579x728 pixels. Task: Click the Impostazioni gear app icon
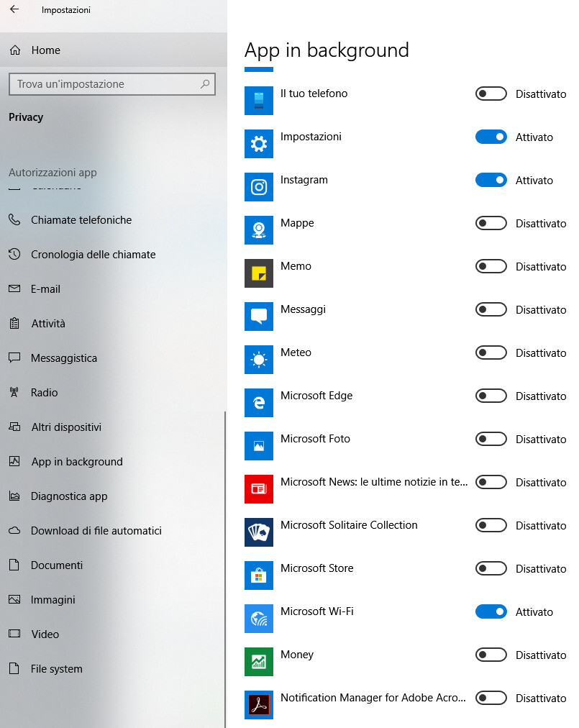tap(259, 143)
